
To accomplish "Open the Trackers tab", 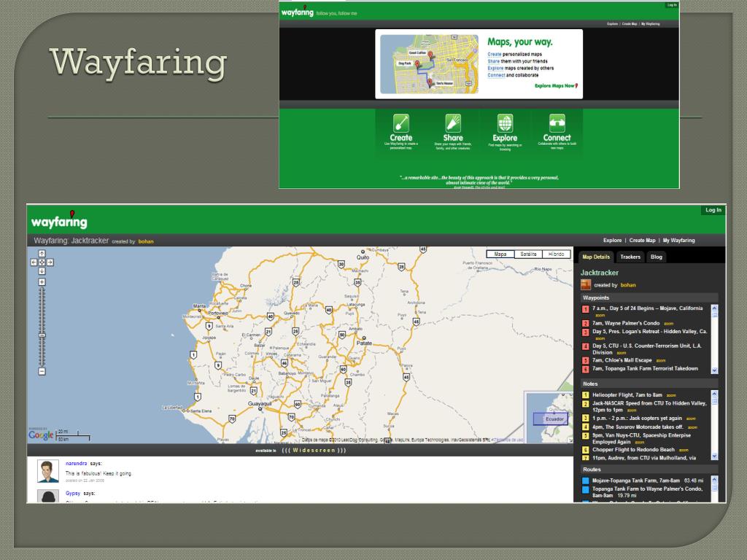I will tap(630, 257).
